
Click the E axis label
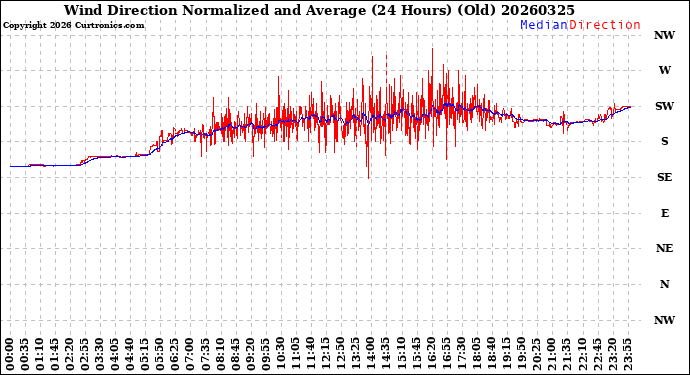tap(664, 213)
